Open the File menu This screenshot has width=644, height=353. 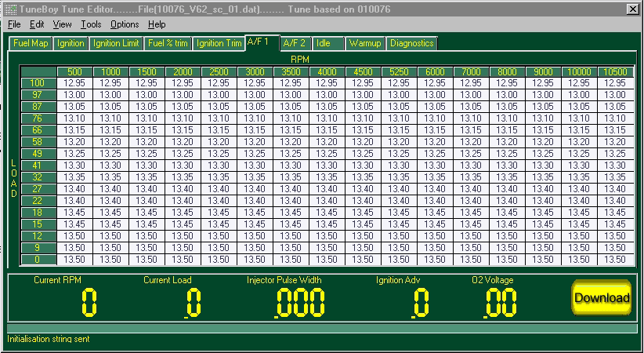pyautogui.click(x=14, y=24)
